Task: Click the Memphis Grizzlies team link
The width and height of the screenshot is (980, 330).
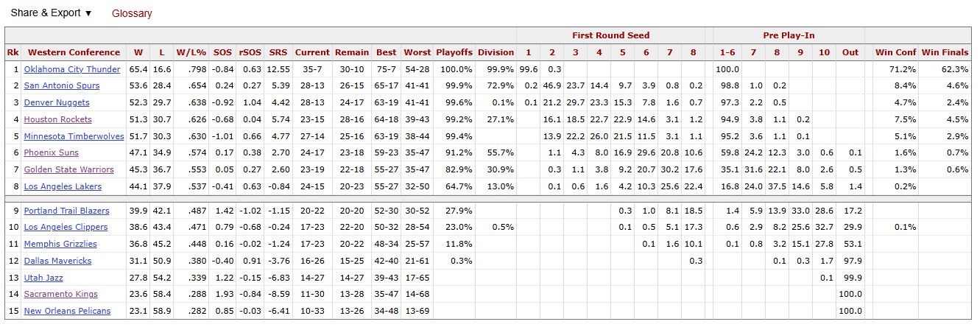Action: pos(60,245)
